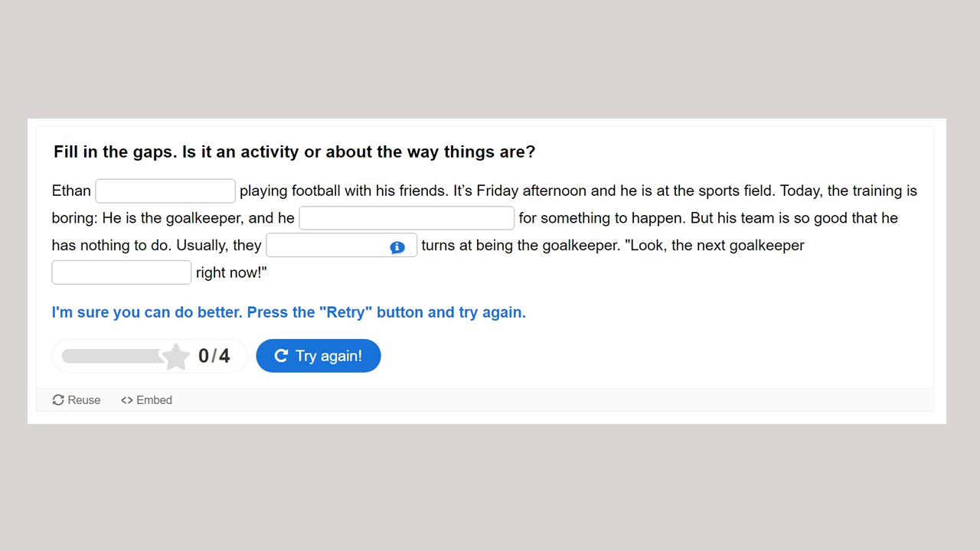Click the blue info tip icon in the third gap
The width and height of the screenshot is (980, 551).
[x=397, y=247]
